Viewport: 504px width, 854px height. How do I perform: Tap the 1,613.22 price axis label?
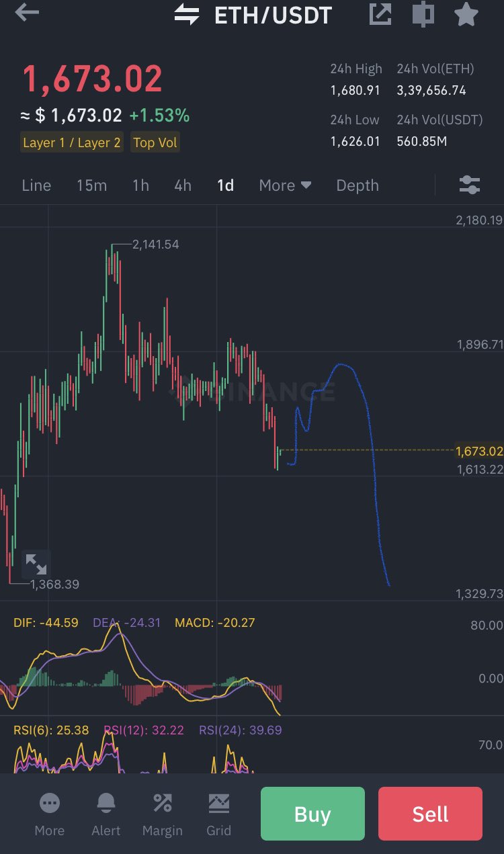(x=479, y=469)
